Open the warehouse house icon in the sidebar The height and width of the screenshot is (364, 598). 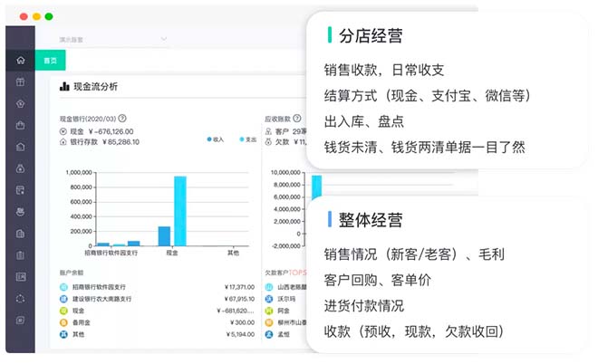21,147
